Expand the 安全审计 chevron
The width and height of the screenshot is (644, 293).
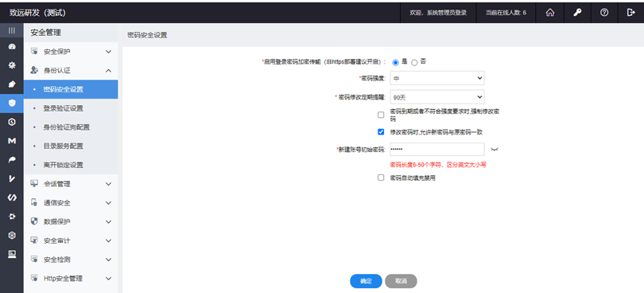click(108, 240)
